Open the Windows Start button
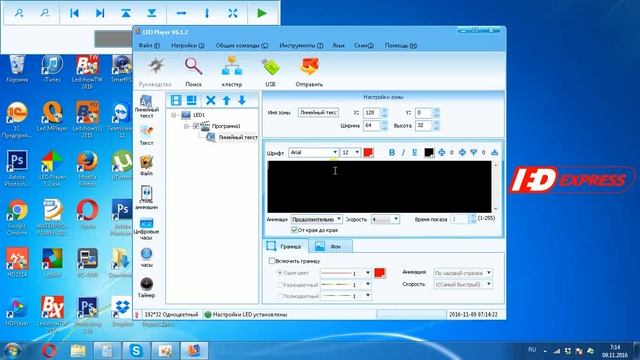 coord(12,350)
